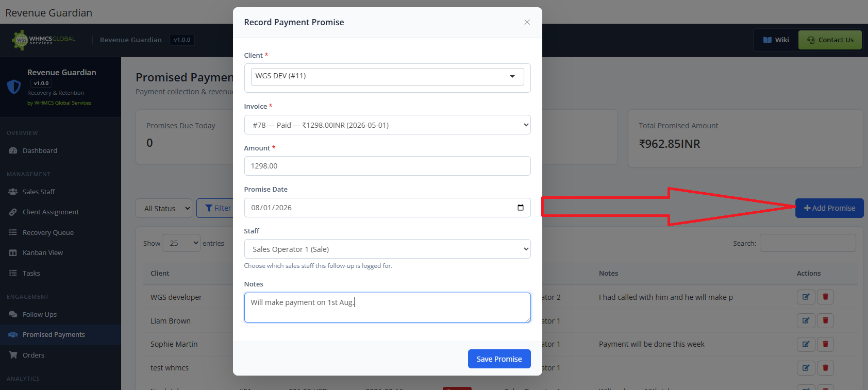
Task: Edit the Liam Brown promise row
Action: (x=806, y=320)
